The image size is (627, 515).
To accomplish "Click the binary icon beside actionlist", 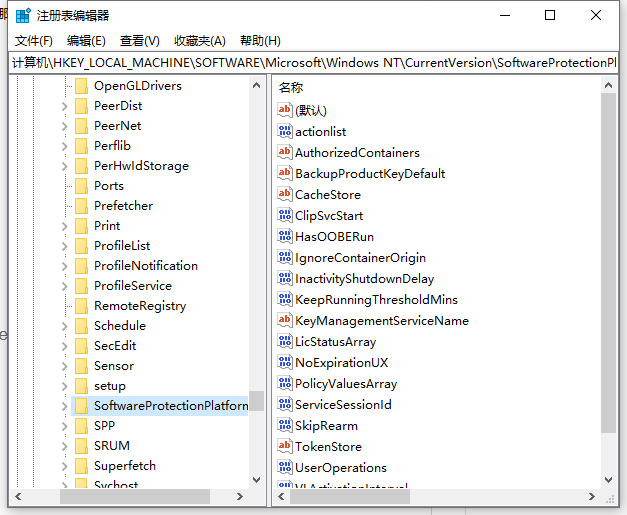I will point(285,131).
